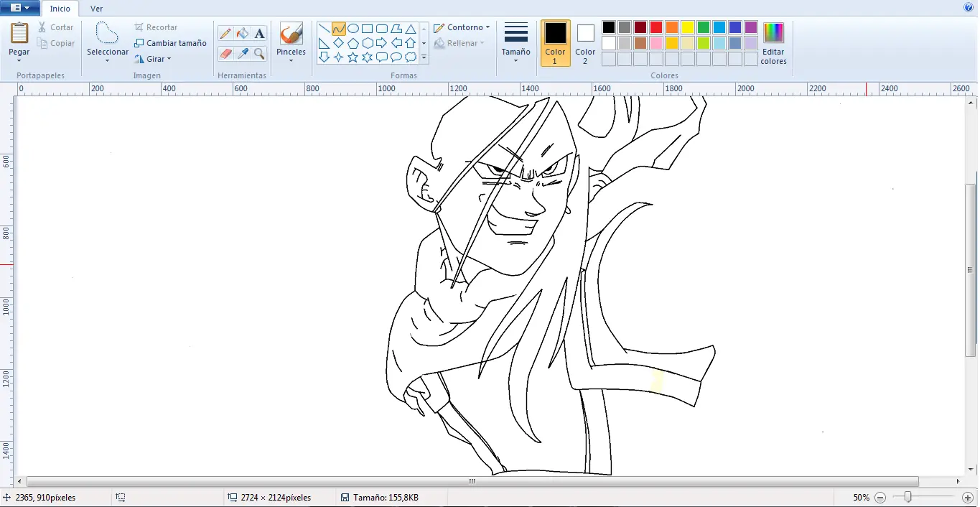Activate Color 1 foreground selector
980x507 pixels.
(556, 43)
